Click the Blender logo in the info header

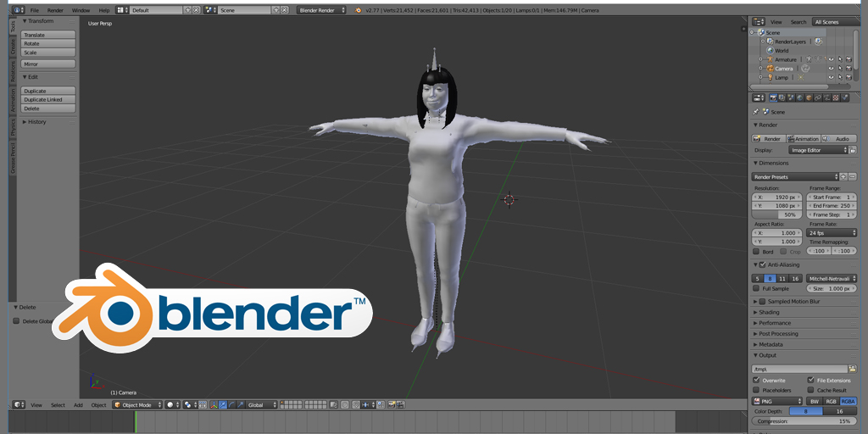(359, 10)
